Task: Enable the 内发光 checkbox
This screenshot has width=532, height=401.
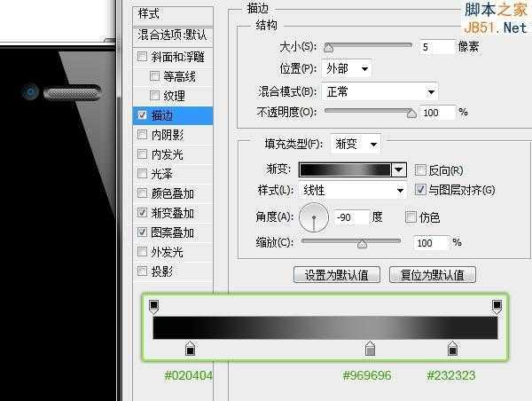Action: coord(143,154)
